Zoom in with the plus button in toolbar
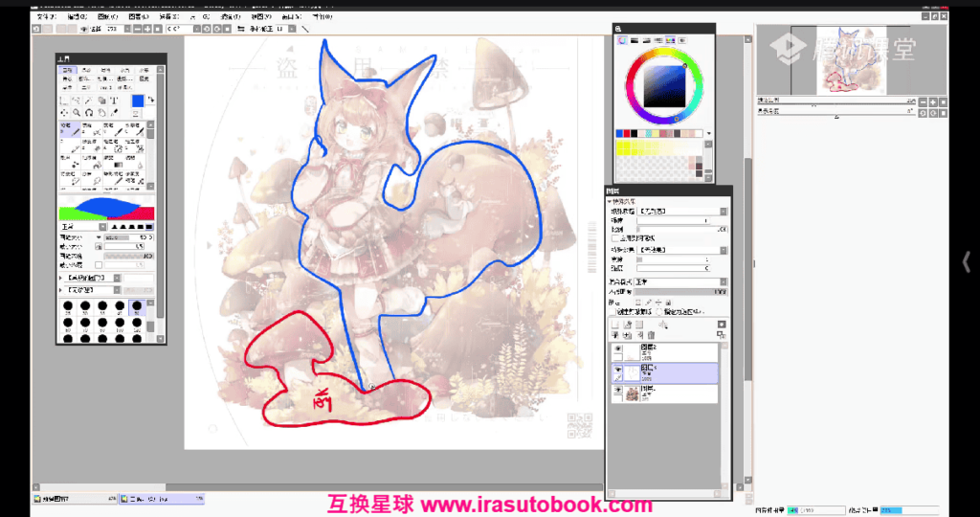 point(147,29)
